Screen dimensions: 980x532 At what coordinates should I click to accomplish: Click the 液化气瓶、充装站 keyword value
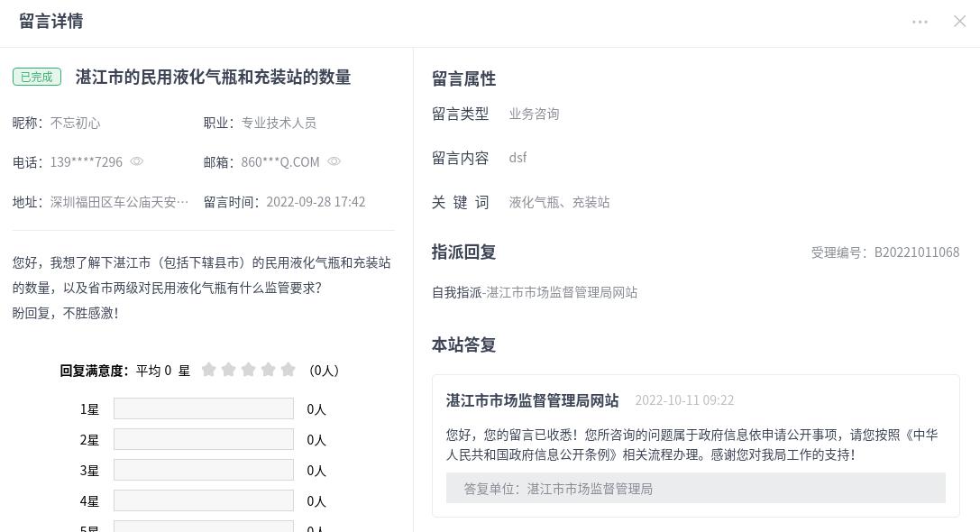(x=559, y=202)
